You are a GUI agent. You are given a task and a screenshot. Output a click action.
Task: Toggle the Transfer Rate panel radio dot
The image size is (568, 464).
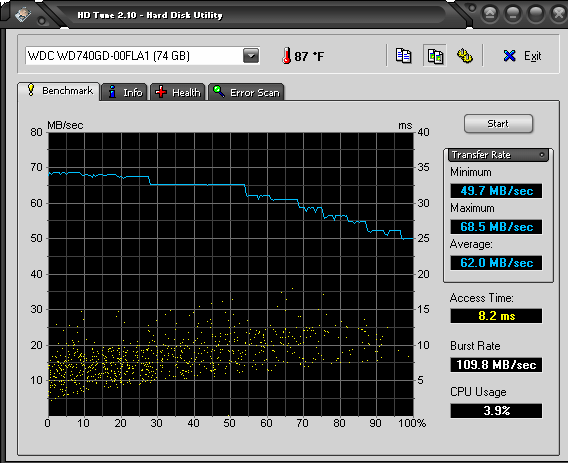coord(542,155)
